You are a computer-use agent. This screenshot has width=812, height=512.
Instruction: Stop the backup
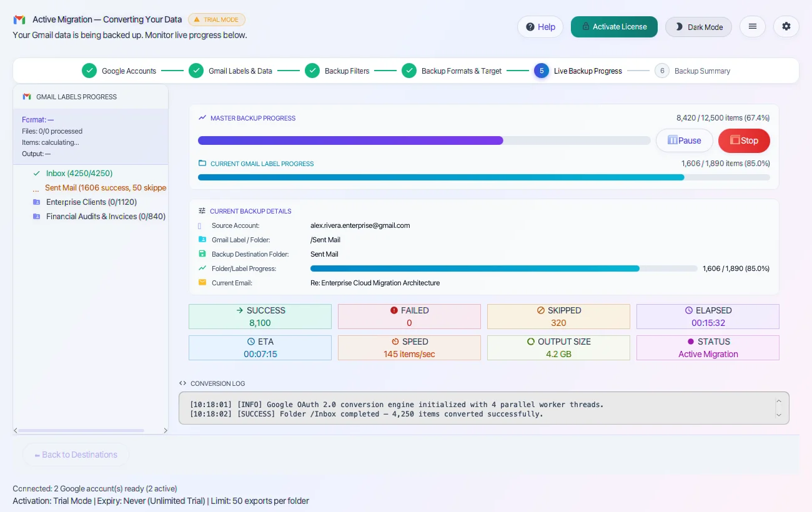pos(744,140)
